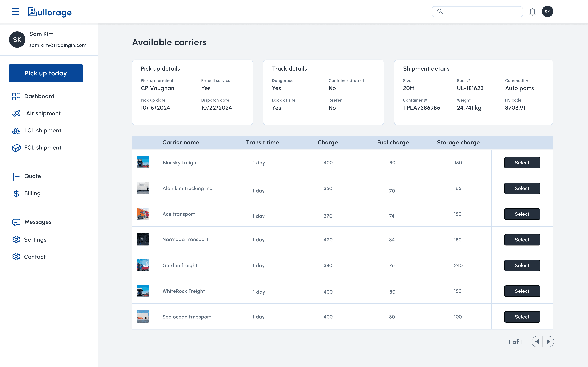Image resolution: width=588 pixels, height=367 pixels.
Task: Click the Dashboard grid icon
Action: (16, 96)
